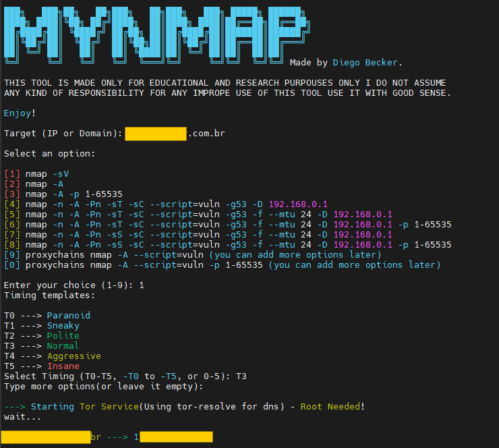Image resolution: width=499 pixels, height=448 pixels.
Task: Click the 'T4 ---> Aggressive' row
Action: pyautogui.click(x=52, y=356)
